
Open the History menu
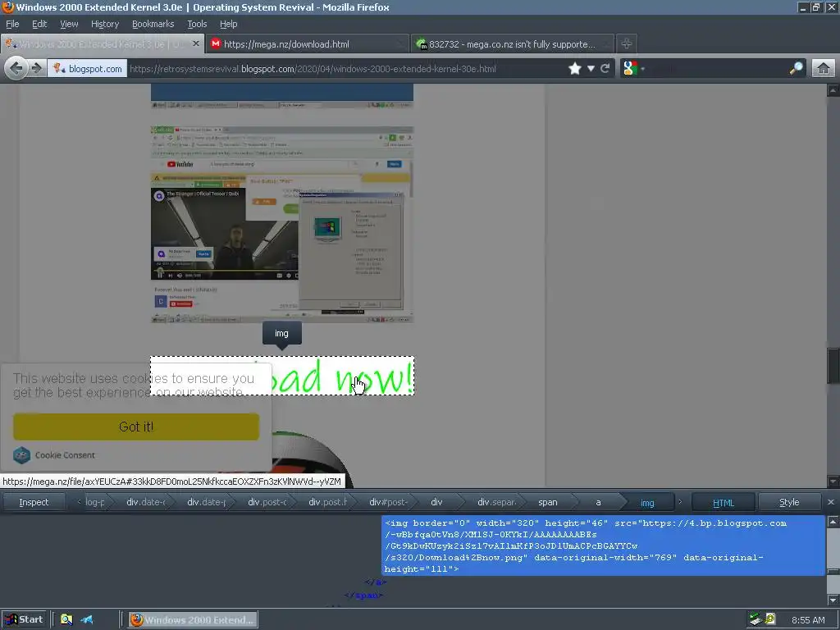(105, 24)
